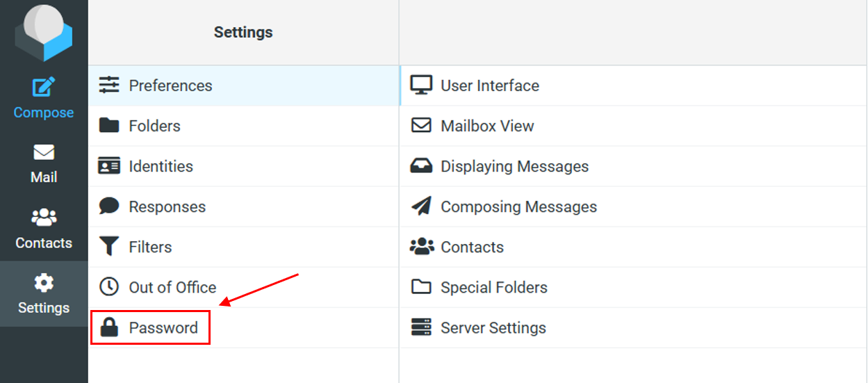This screenshot has width=868, height=383.
Task: Click the Roundcube logo icon
Action: 44,32
